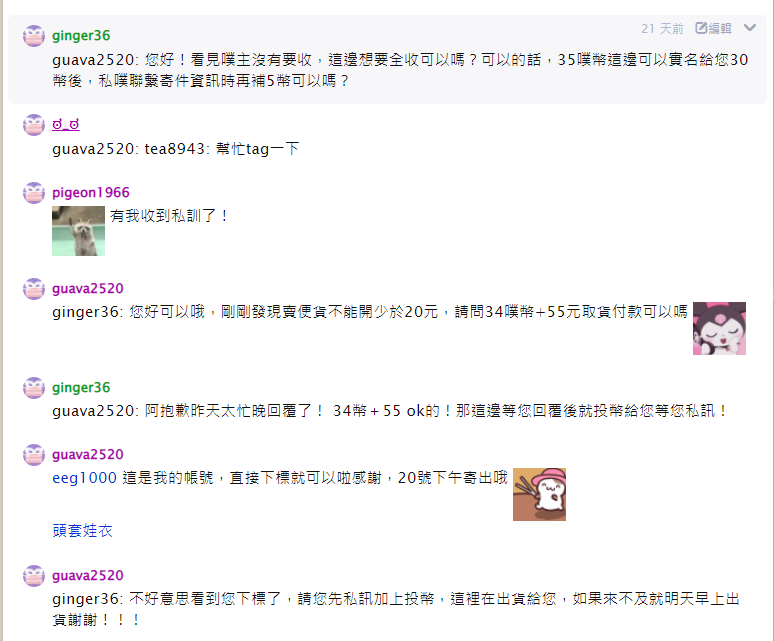This screenshot has width=774, height=641.
Task: Click guava2520's avatar on the last reply
Action: click(34, 576)
